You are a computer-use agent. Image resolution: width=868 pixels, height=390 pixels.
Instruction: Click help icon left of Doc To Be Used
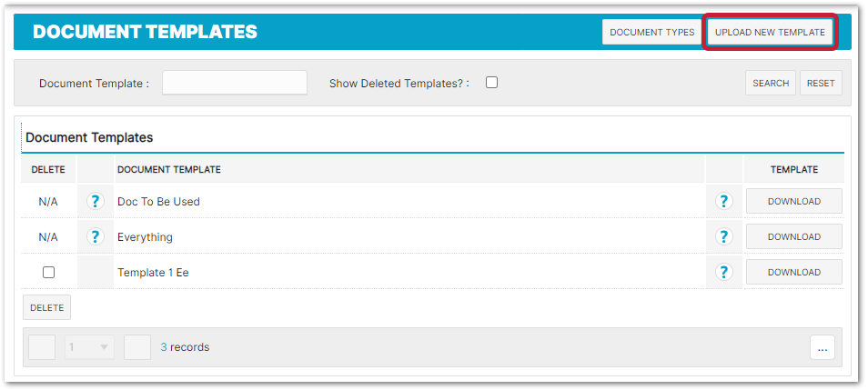[96, 202]
